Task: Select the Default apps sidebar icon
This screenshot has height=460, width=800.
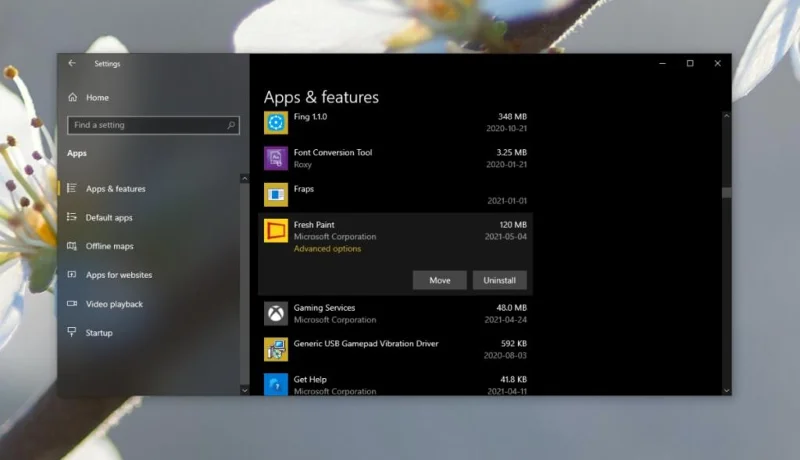Action: click(72, 217)
